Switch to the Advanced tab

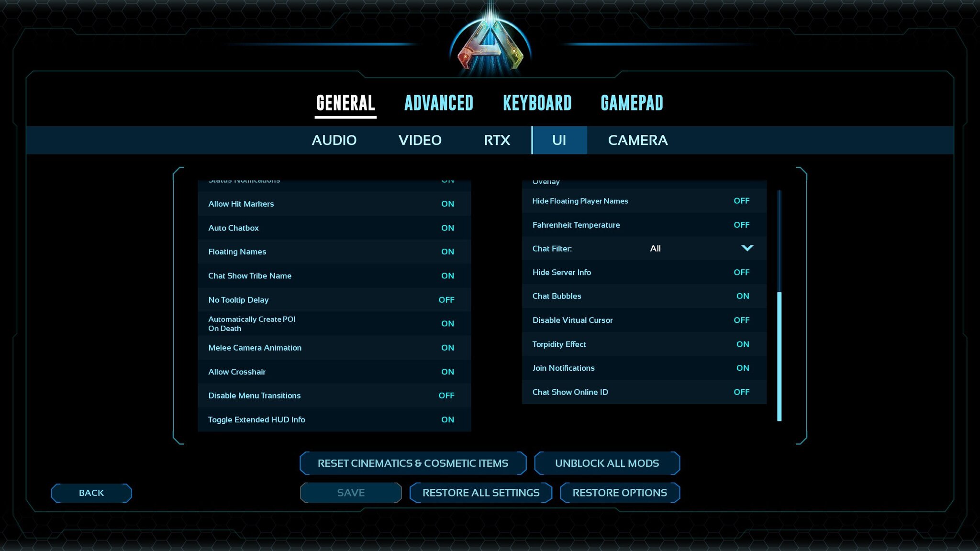(438, 103)
